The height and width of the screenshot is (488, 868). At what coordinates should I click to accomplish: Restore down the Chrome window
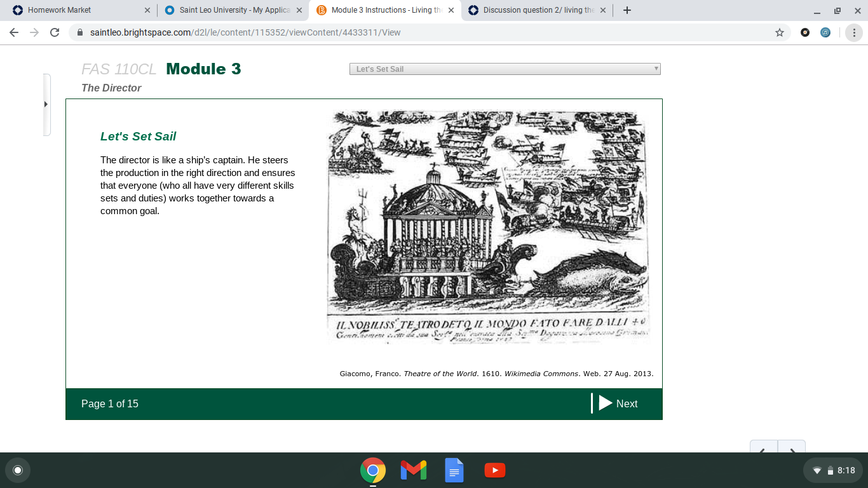pyautogui.click(x=837, y=11)
